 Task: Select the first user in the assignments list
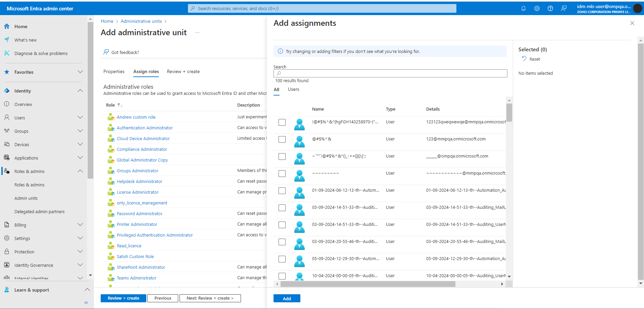pyautogui.click(x=282, y=122)
